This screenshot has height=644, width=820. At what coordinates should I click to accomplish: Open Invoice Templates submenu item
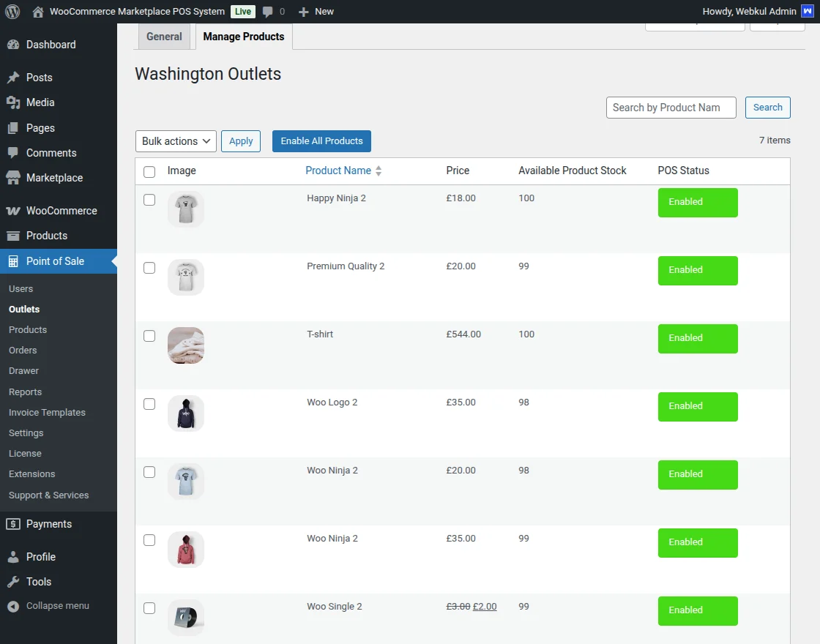coord(47,413)
